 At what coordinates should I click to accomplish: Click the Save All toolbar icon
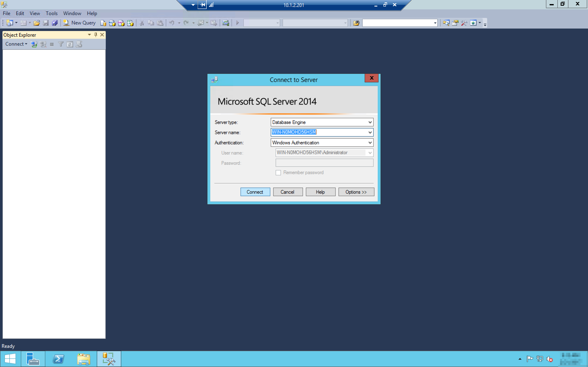[55, 23]
